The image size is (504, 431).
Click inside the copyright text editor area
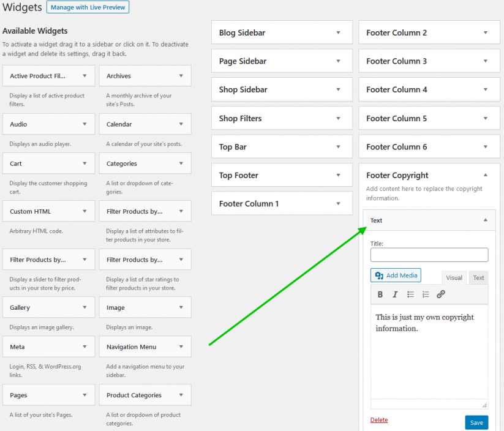tap(429, 355)
